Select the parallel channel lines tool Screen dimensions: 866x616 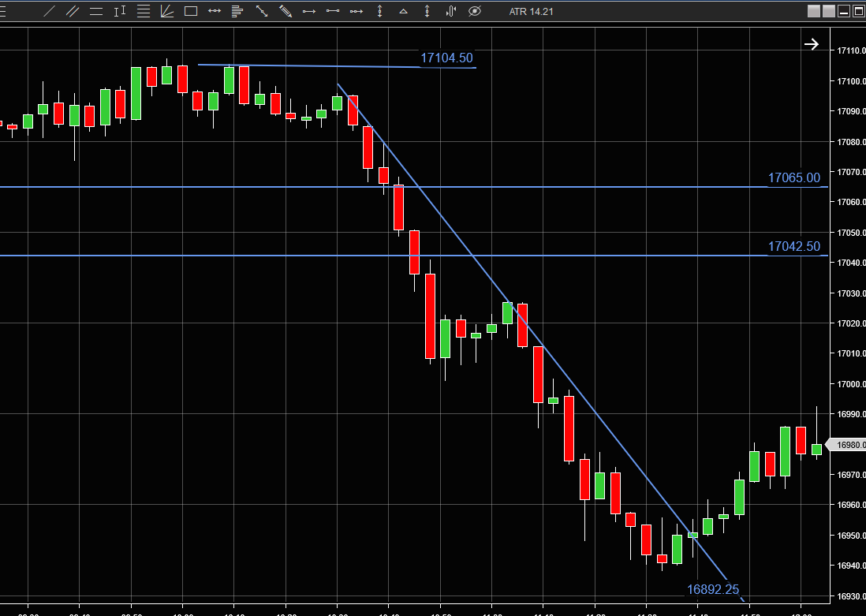(73, 11)
